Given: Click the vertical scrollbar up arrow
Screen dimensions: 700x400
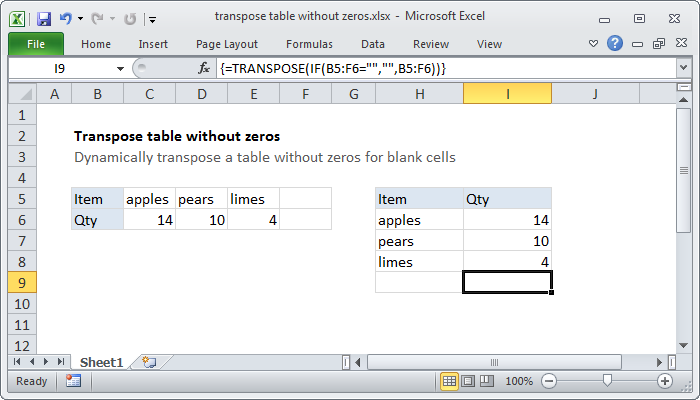Looking at the screenshot, I should (683, 100).
